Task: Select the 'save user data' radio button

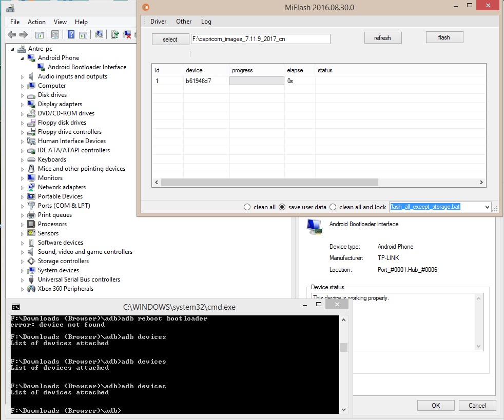Action: [x=282, y=207]
